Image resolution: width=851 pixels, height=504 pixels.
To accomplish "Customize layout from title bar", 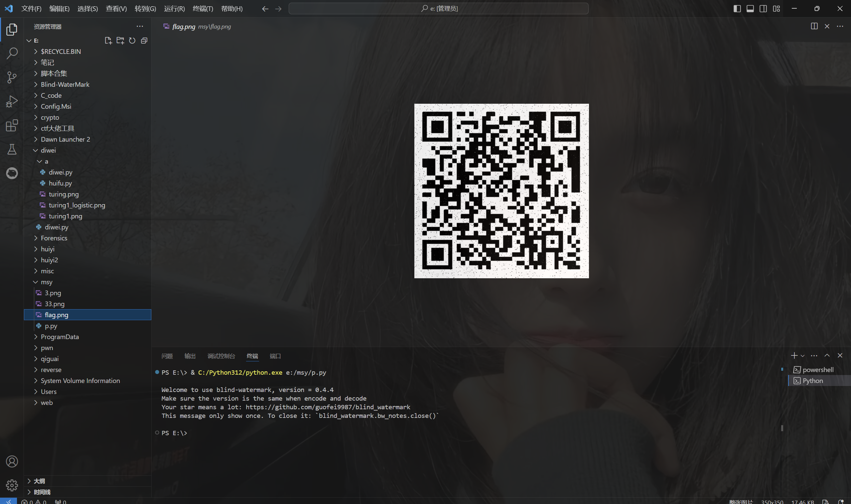I will [776, 9].
